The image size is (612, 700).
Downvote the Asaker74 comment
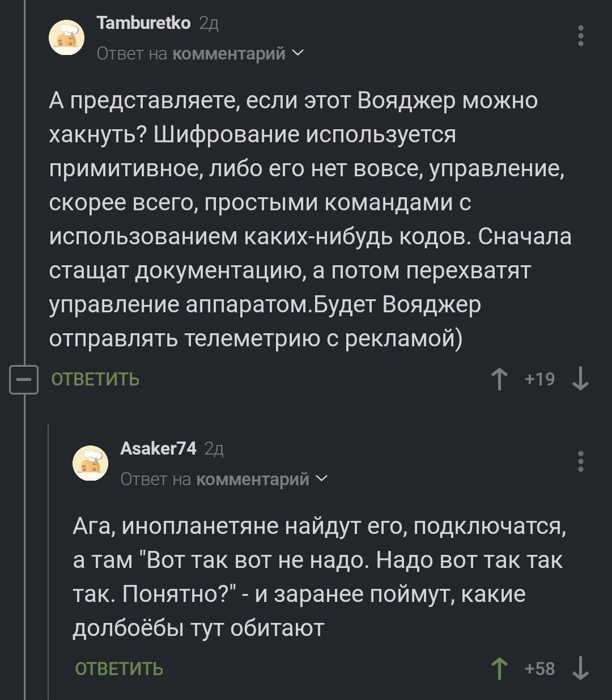pos(580,669)
